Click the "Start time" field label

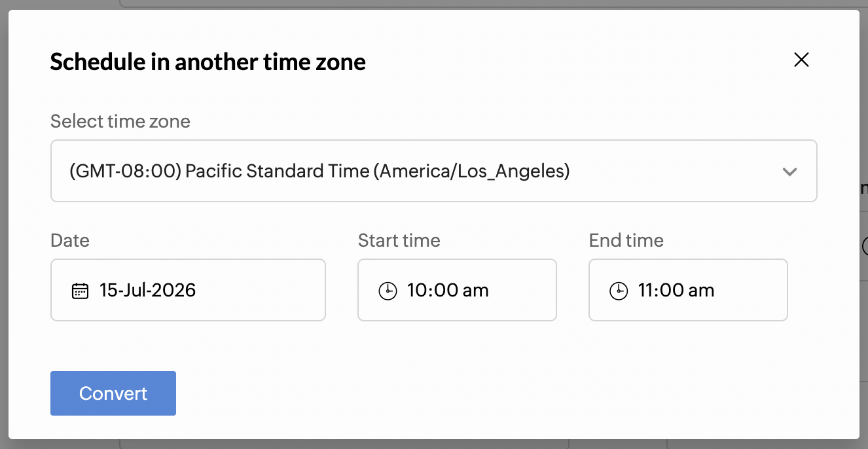tap(399, 240)
